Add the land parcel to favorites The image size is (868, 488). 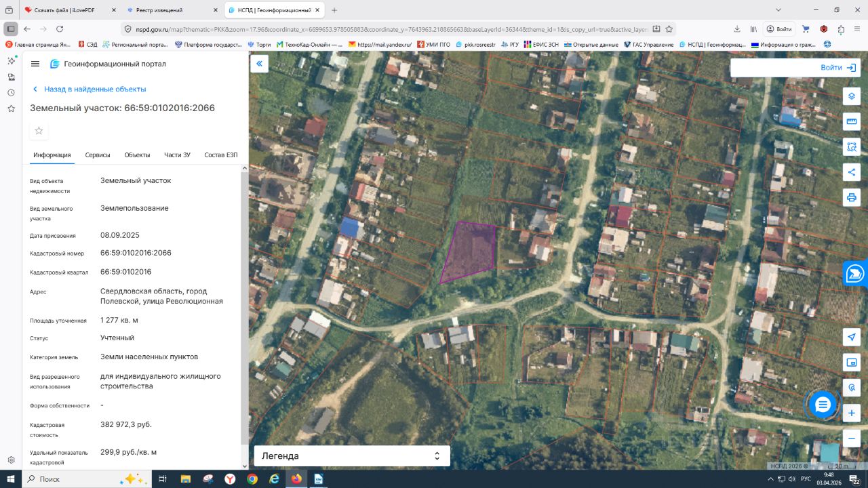[x=39, y=131]
